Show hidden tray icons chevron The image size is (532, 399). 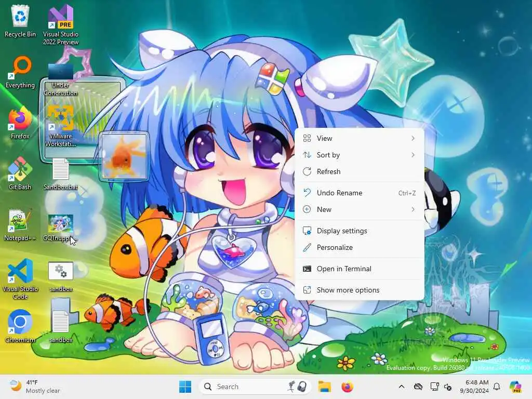[x=402, y=387]
